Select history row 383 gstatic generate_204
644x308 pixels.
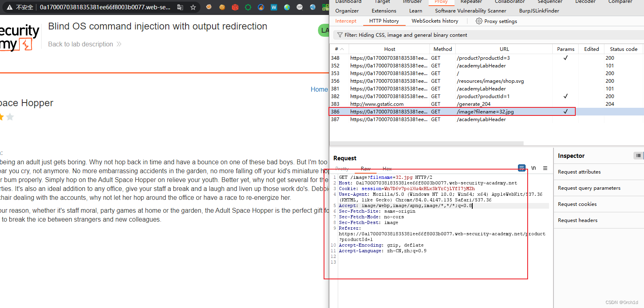pyautogui.click(x=486, y=104)
